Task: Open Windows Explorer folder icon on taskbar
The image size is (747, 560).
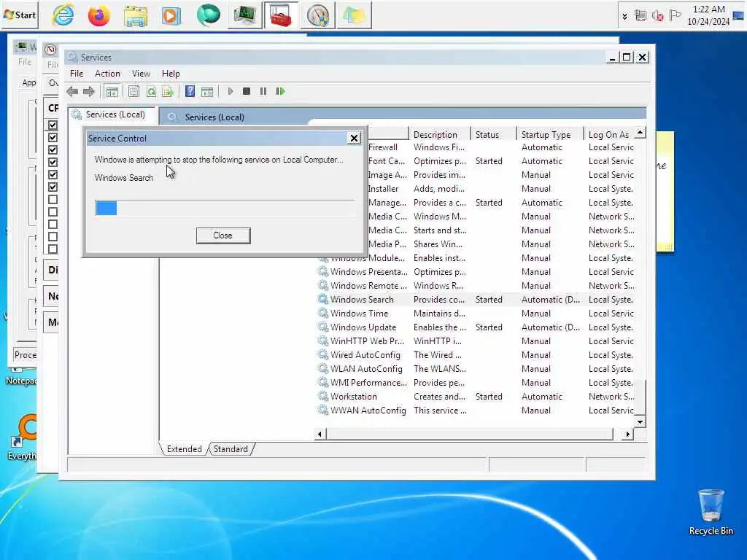Action: point(135,16)
